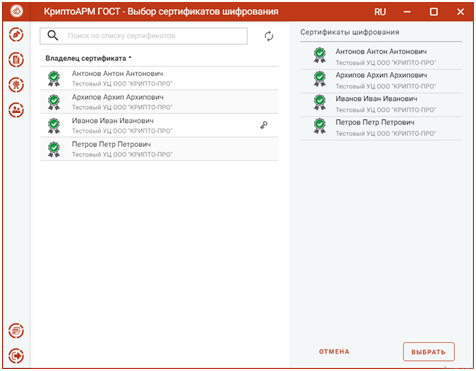Select Иванов Иван Иванович in left list
Image resolution: width=476 pixels, height=371 pixels.
click(159, 126)
